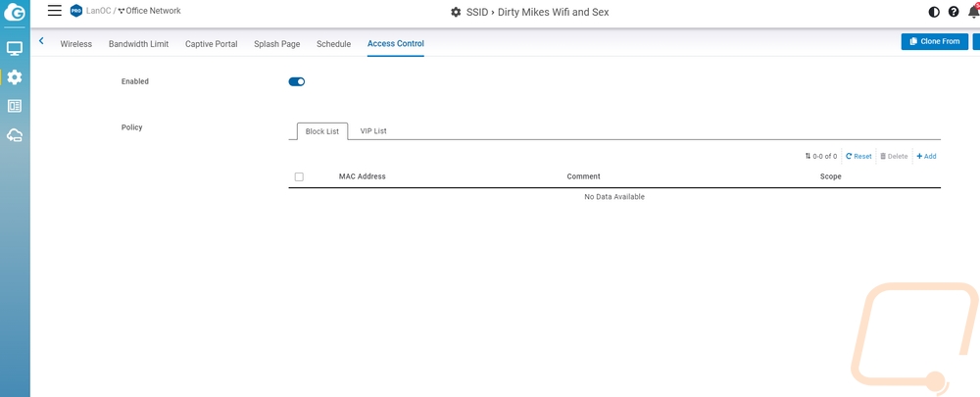Select the VIP List policy tab

point(373,131)
